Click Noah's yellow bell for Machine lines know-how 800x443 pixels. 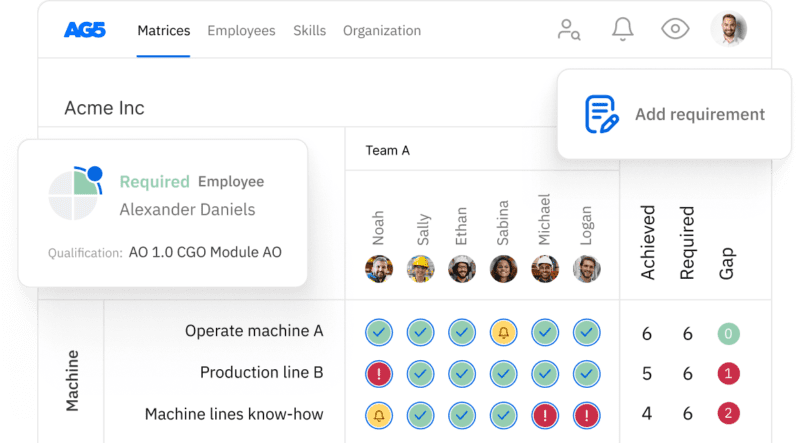click(x=378, y=414)
